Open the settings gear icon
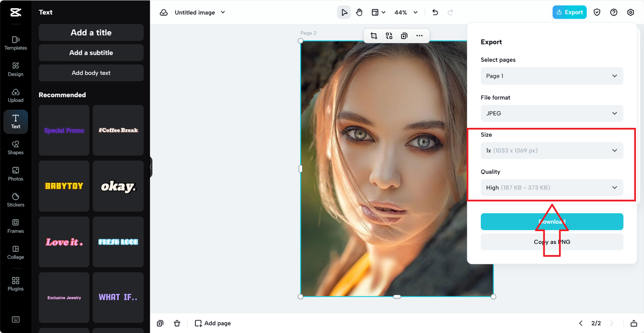644x333 pixels. pos(630,13)
